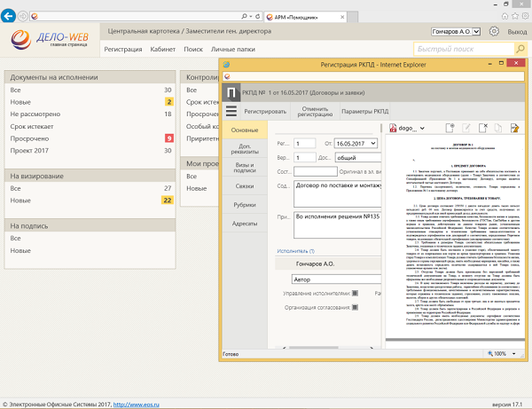The height and width of the screenshot is (409, 532).
Task: Toggle the Организация согласования checkbox
Action: (355, 309)
